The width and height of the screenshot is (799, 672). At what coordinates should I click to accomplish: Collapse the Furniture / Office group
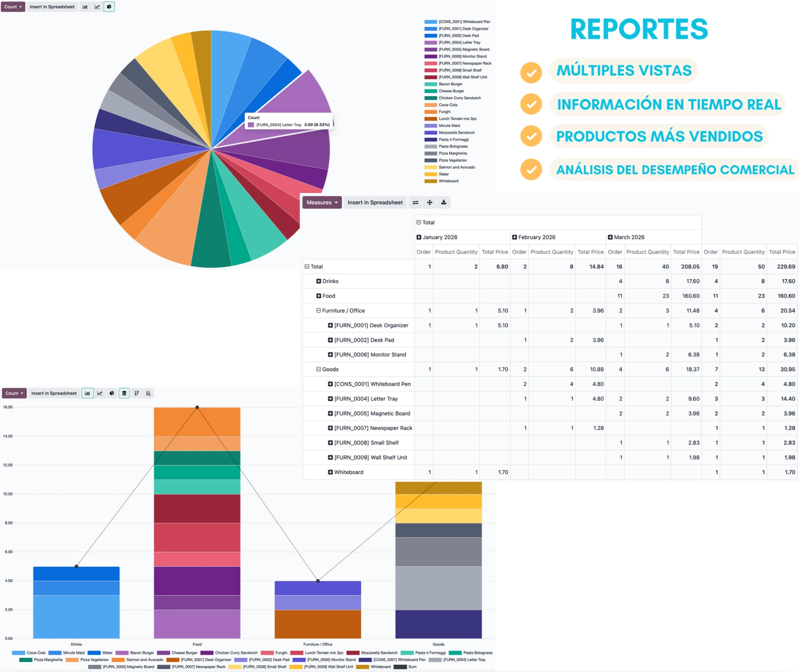[x=318, y=311]
